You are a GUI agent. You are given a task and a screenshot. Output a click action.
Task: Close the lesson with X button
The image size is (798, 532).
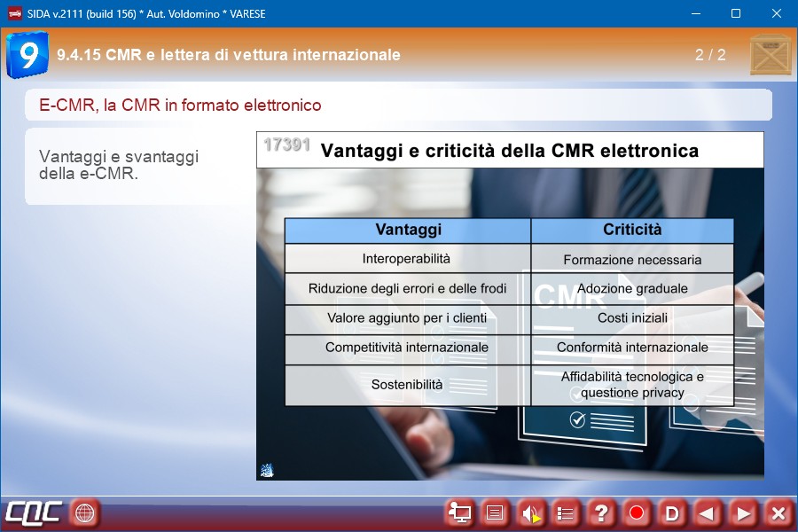(778, 512)
